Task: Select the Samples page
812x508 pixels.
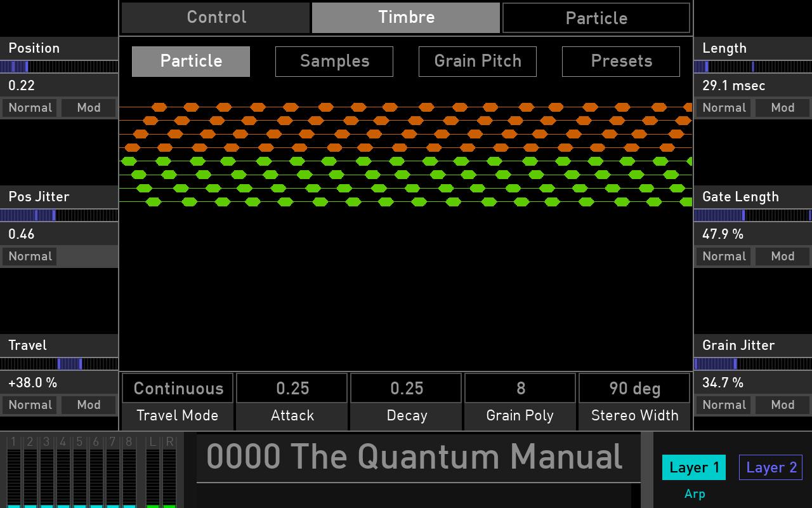Action: (334, 61)
